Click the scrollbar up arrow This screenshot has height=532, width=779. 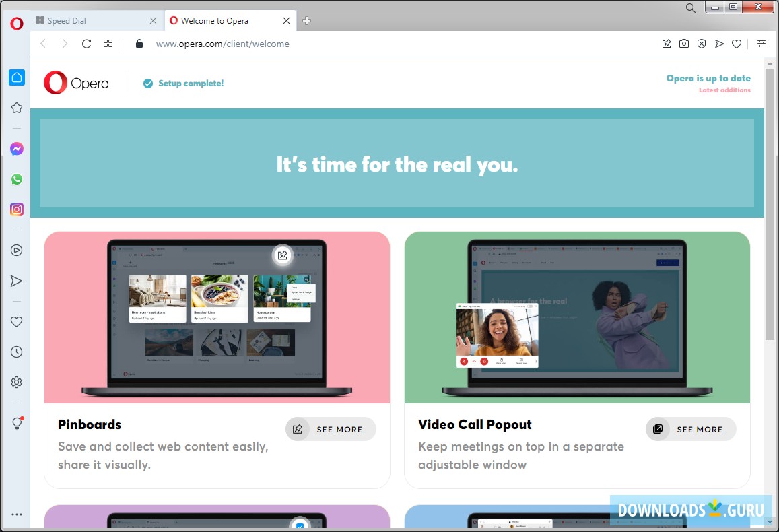click(x=770, y=63)
